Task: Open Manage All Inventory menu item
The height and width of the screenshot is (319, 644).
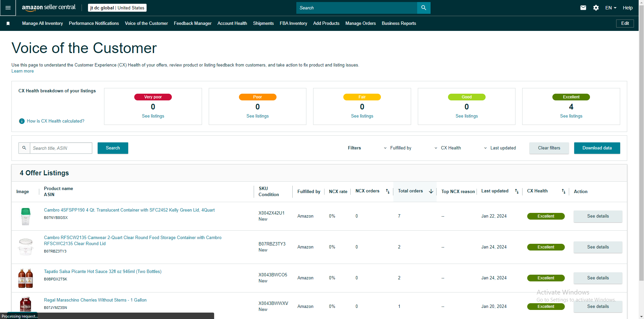Action: coord(43,24)
